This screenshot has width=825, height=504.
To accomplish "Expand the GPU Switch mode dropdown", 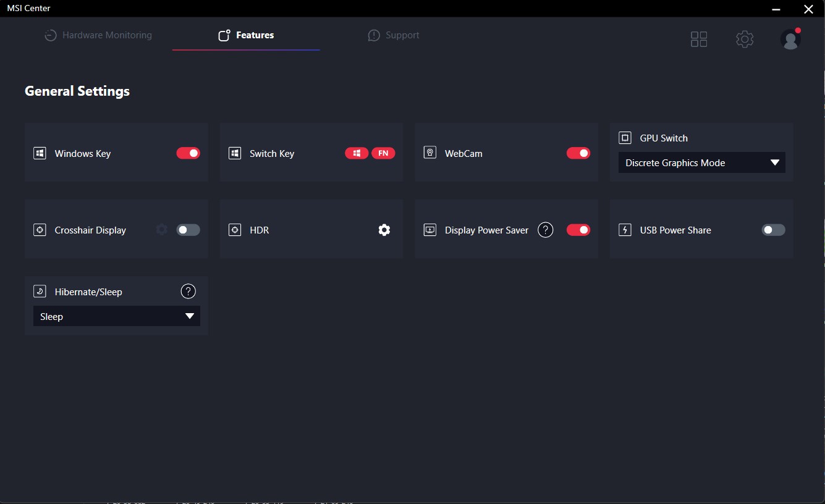I will [x=701, y=163].
